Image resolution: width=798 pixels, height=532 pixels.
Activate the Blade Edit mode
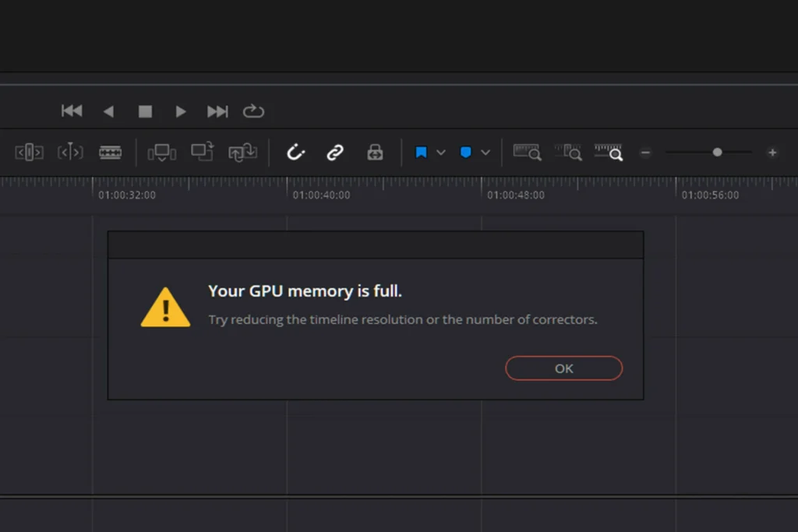tap(111, 152)
